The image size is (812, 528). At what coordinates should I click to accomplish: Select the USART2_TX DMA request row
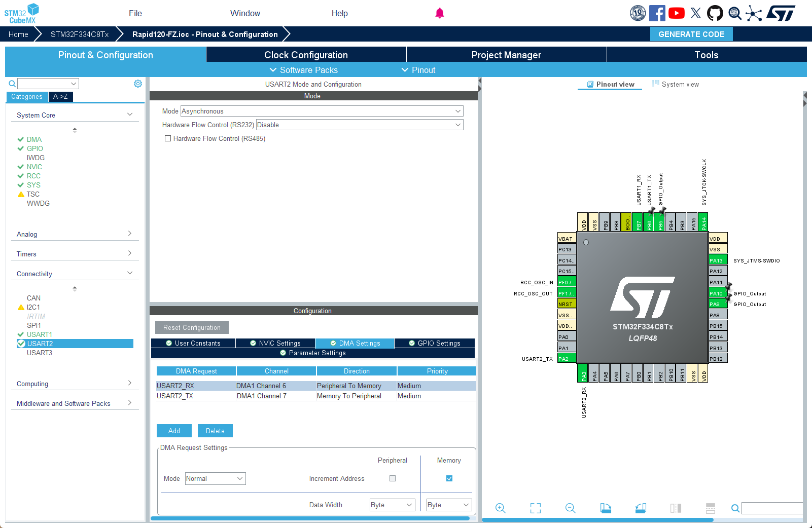(316, 396)
